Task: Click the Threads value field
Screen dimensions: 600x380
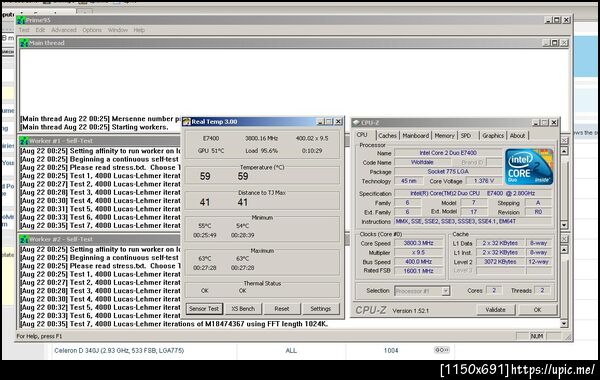Action: [x=542, y=290]
